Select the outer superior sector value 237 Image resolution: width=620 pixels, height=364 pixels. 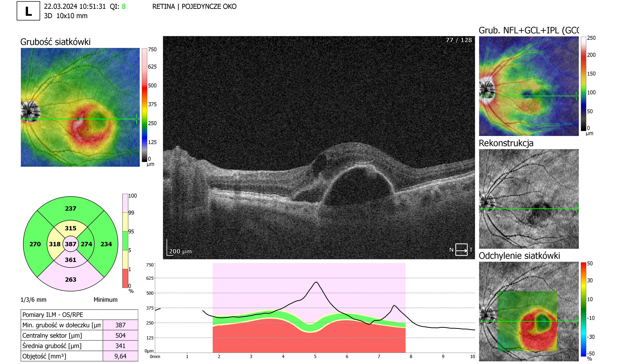pos(71,208)
